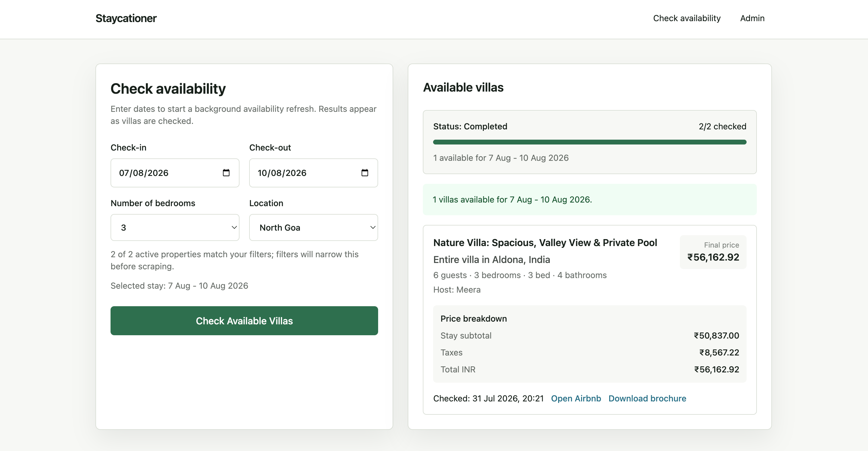Click the '2/2 checked' counter
Image resolution: width=868 pixels, height=451 pixels.
pos(722,126)
